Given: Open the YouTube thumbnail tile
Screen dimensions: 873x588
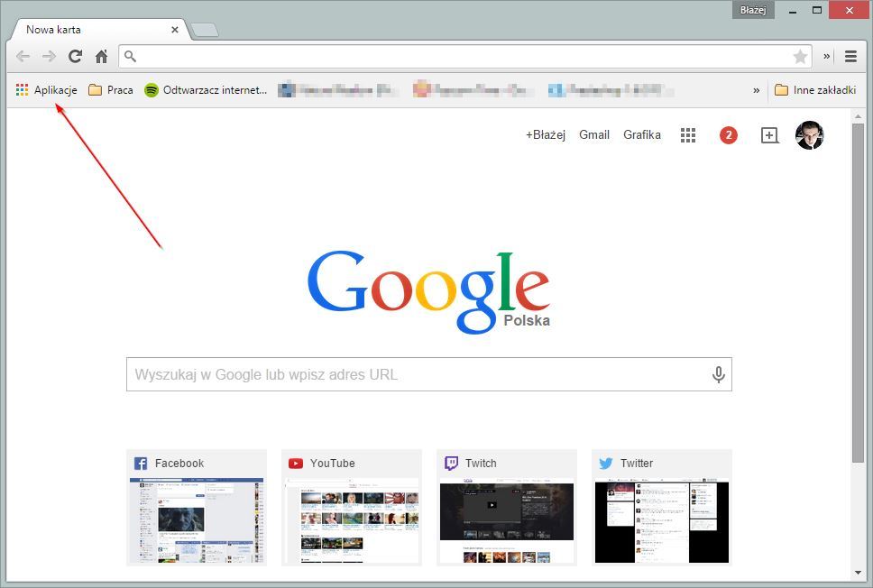Looking at the screenshot, I should click(x=352, y=507).
